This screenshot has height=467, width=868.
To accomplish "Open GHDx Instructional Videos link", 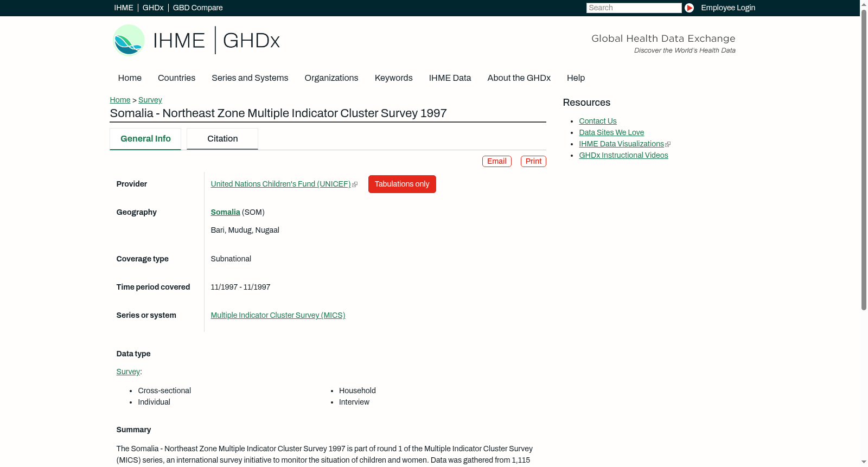I will click(623, 155).
